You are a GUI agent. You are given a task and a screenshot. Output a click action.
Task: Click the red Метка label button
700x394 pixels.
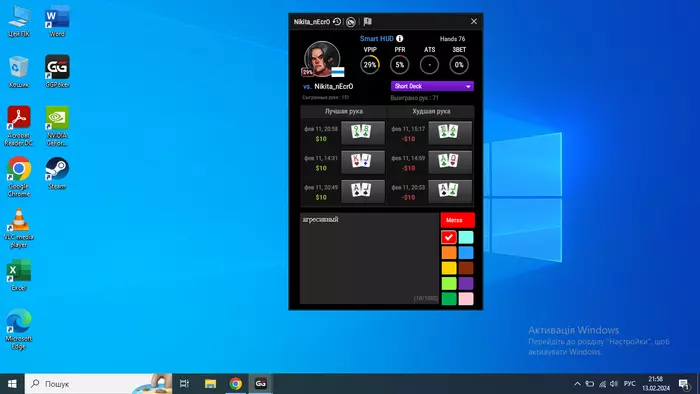click(457, 220)
